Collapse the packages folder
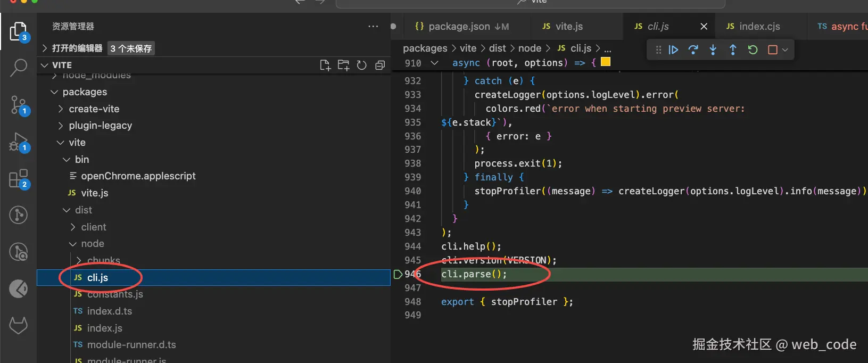The width and height of the screenshot is (868, 363). click(x=54, y=92)
